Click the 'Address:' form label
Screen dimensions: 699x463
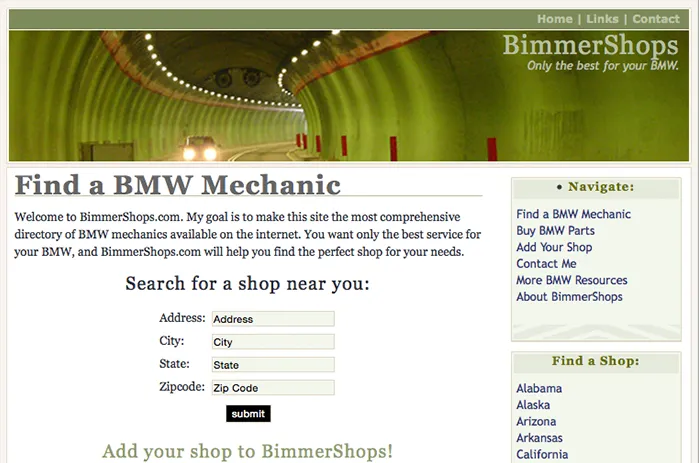tap(182, 318)
